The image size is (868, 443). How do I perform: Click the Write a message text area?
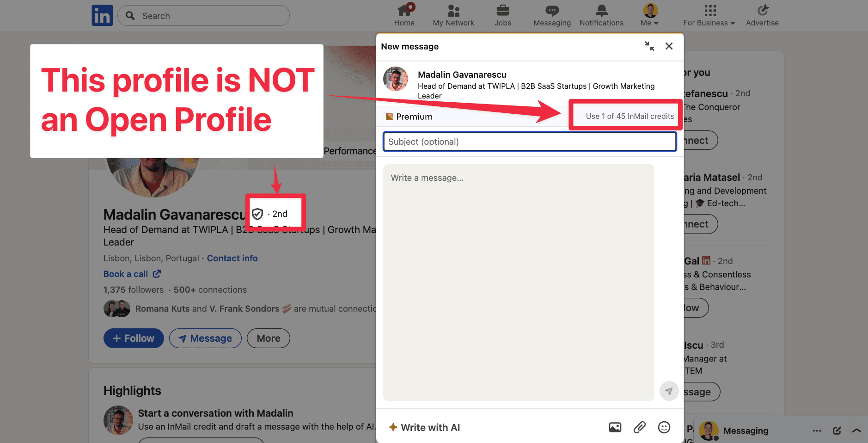pos(519,283)
